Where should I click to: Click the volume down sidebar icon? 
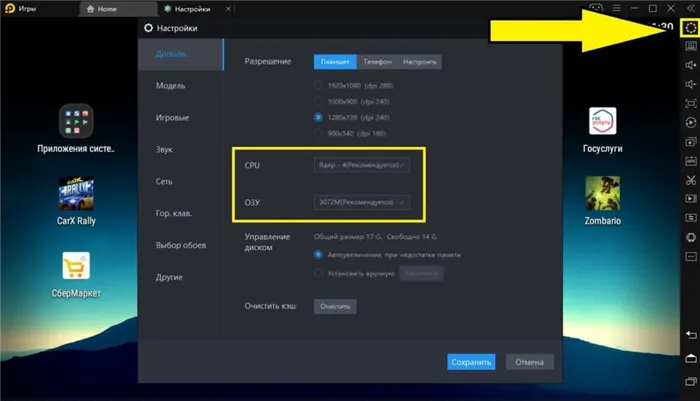pyautogui.click(x=691, y=84)
